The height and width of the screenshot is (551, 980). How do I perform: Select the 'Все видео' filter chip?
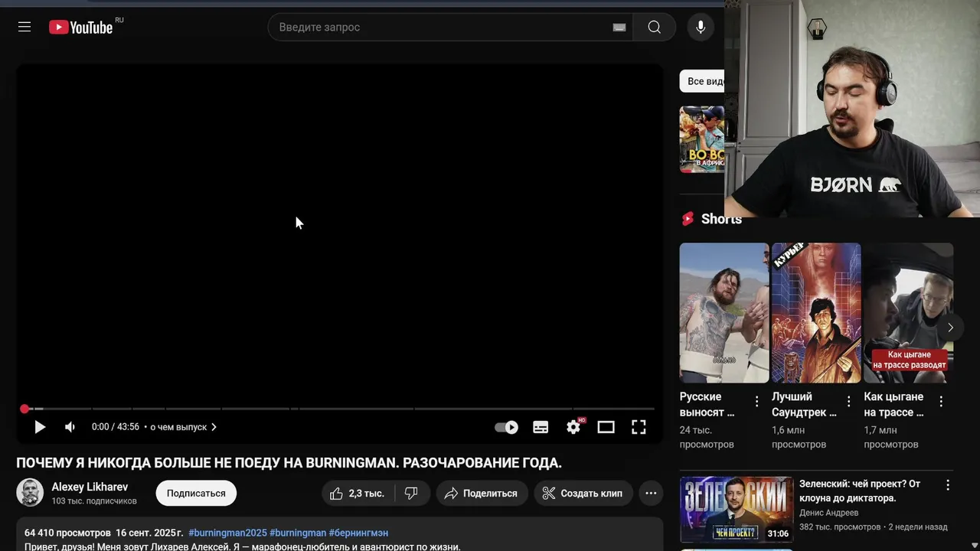703,81
